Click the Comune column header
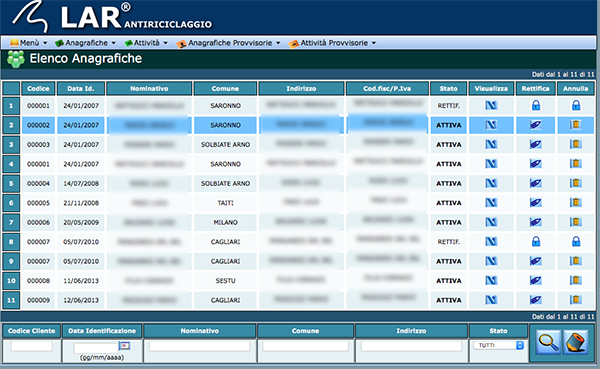This screenshot has height=369, width=600. click(225, 88)
